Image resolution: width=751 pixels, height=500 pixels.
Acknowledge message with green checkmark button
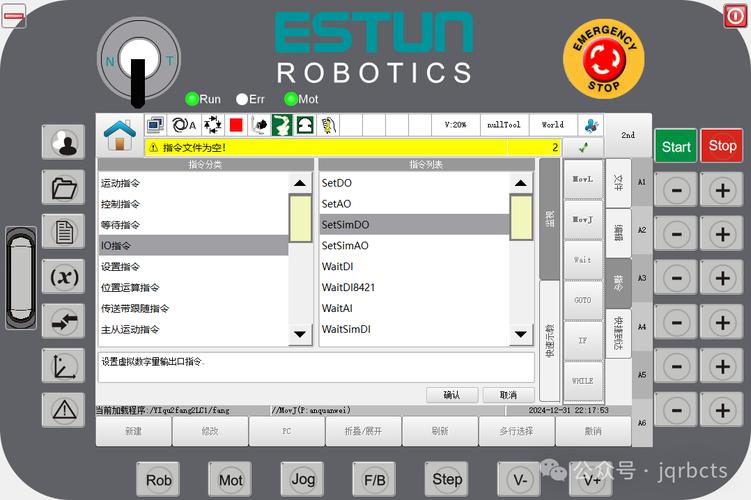pos(583,148)
